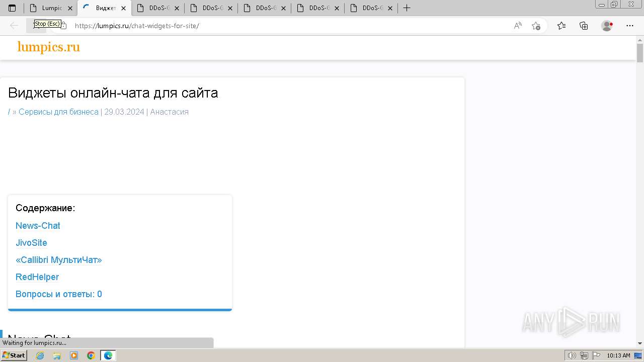Close the first DDoS-G tab
The width and height of the screenshot is (644, 362).
tap(177, 8)
